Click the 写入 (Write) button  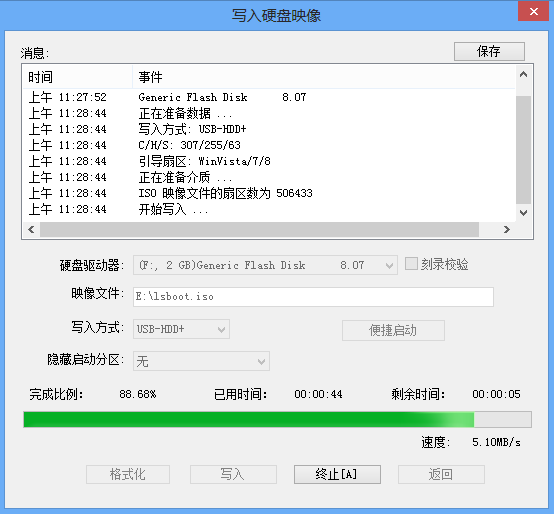click(233, 474)
